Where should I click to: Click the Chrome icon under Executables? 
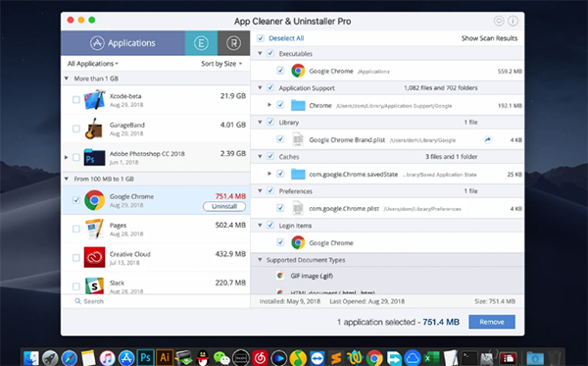coord(298,71)
